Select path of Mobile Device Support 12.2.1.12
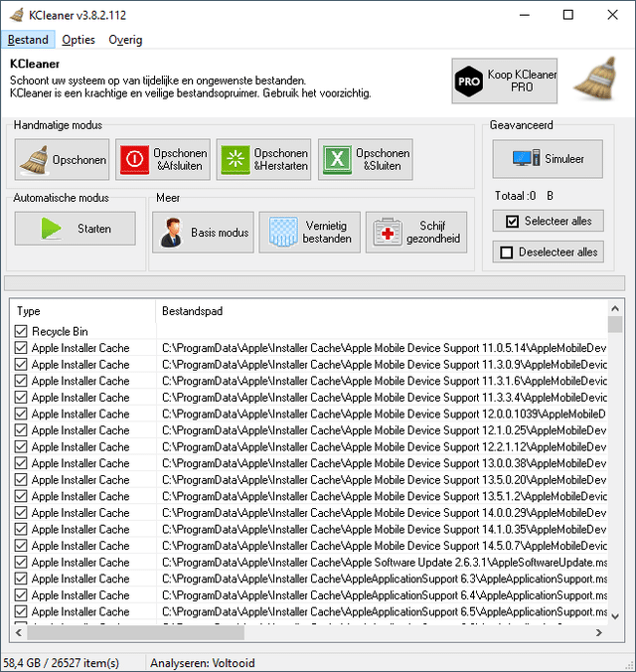 384,446
